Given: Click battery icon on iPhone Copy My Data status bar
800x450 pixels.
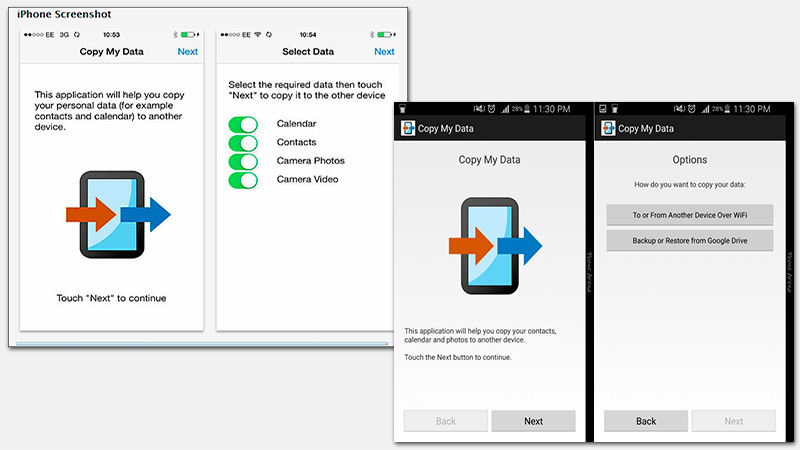Looking at the screenshot, I should [189, 35].
